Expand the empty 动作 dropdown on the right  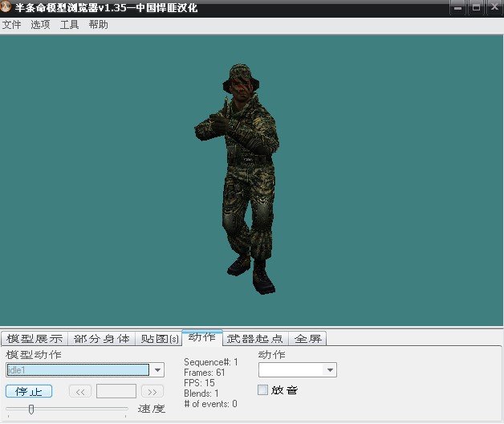[x=329, y=370]
